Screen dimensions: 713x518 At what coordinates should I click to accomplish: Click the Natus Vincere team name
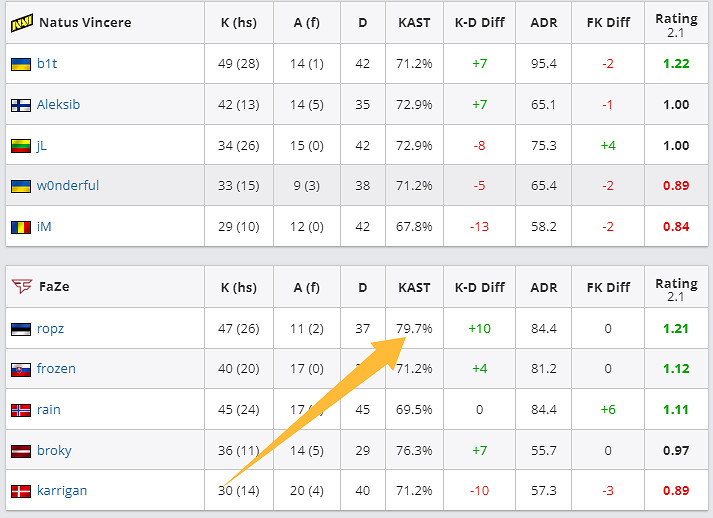point(85,22)
